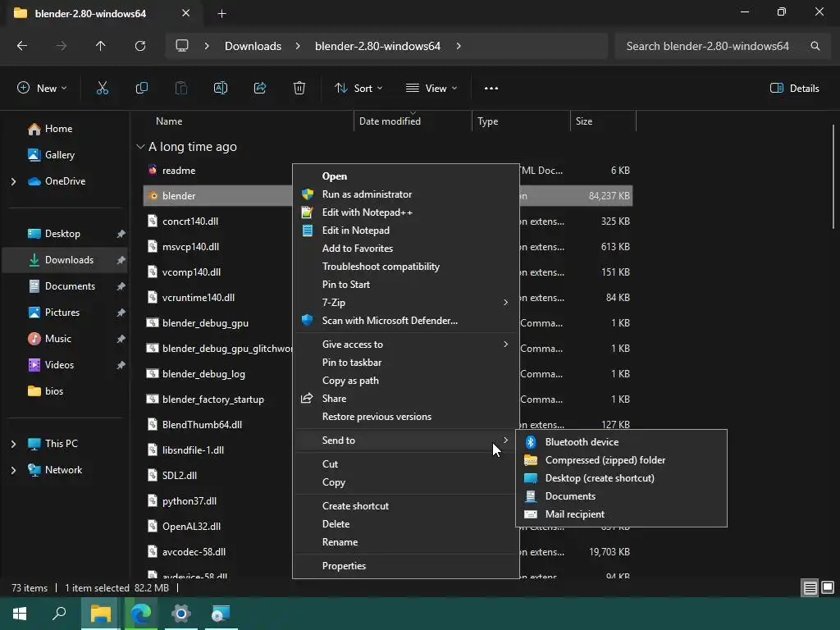Click the search magnifier icon

(x=815, y=46)
